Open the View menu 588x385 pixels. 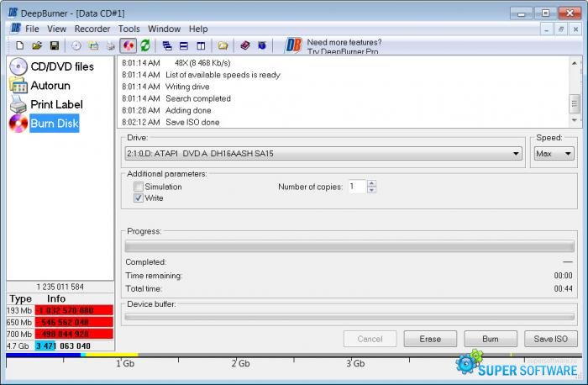(56, 29)
